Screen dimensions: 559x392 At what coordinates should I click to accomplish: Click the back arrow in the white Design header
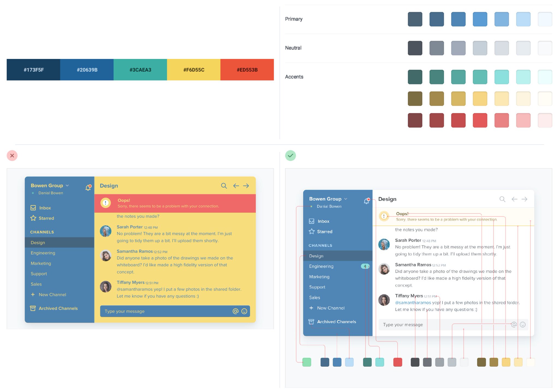point(515,199)
